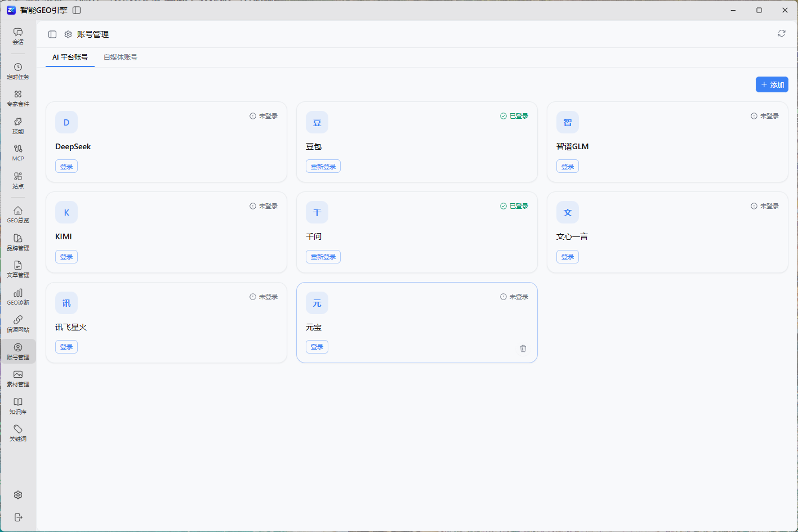Click 文心一言's 未登录 status label
The image size is (798, 532).
point(765,206)
